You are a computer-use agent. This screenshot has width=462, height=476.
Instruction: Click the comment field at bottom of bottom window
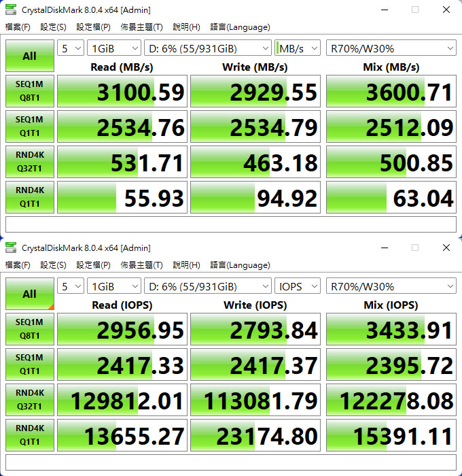231,462
